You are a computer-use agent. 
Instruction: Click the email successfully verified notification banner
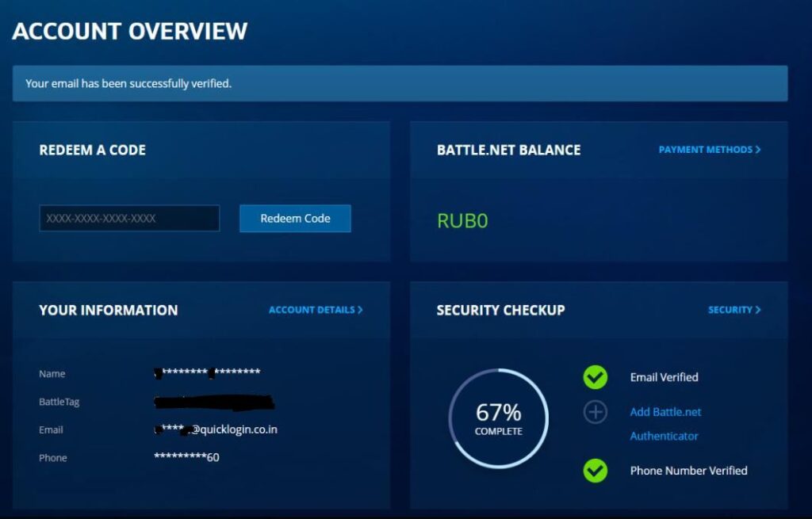(400, 83)
